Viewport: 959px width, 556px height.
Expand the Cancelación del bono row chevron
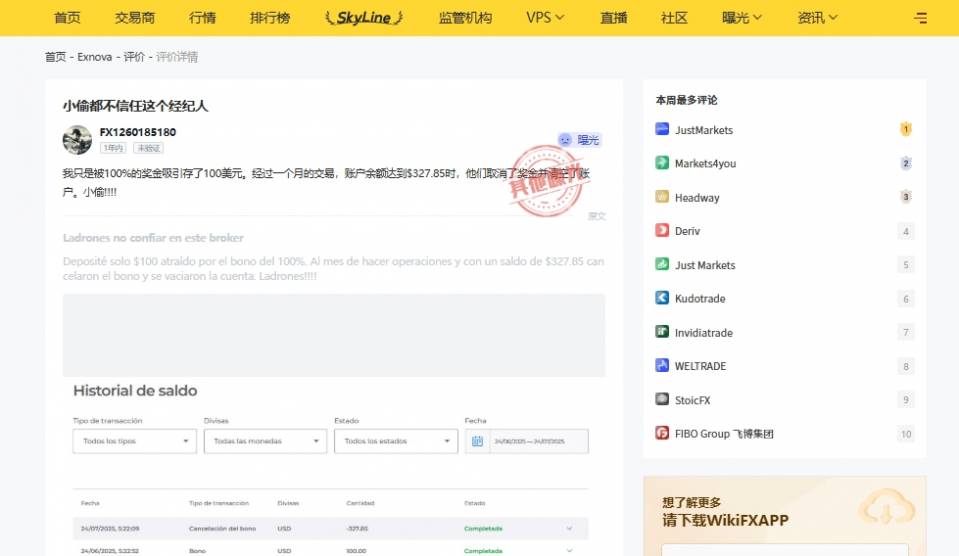pyautogui.click(x=569, y=528)
